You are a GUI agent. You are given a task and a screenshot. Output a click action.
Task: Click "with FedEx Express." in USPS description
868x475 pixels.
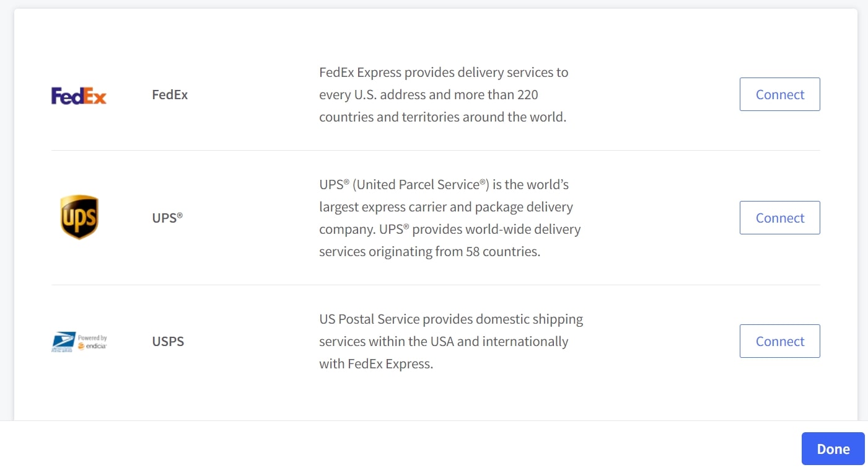coord(376,364)
